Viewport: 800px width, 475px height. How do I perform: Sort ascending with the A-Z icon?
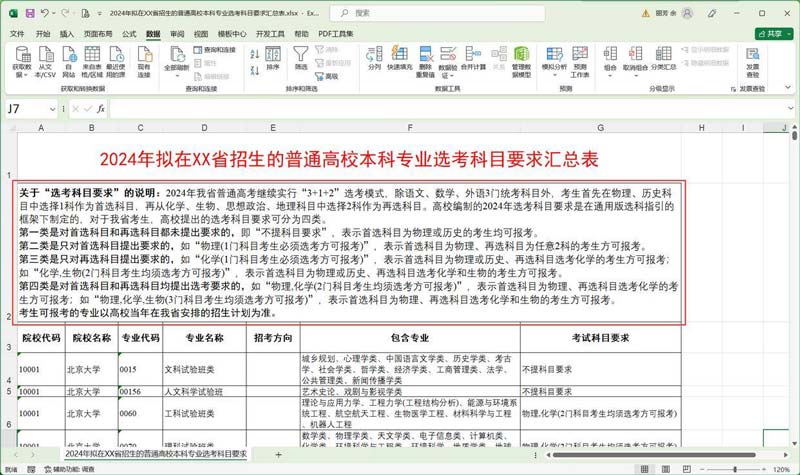coord(255,54)
